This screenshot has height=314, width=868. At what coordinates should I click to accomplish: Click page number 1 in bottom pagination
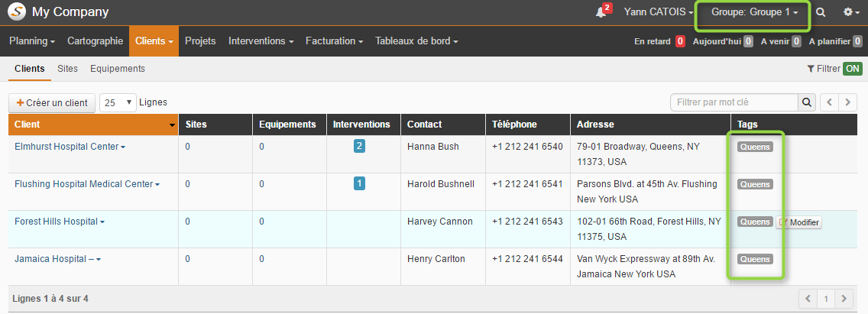click(x=826, y=299)
